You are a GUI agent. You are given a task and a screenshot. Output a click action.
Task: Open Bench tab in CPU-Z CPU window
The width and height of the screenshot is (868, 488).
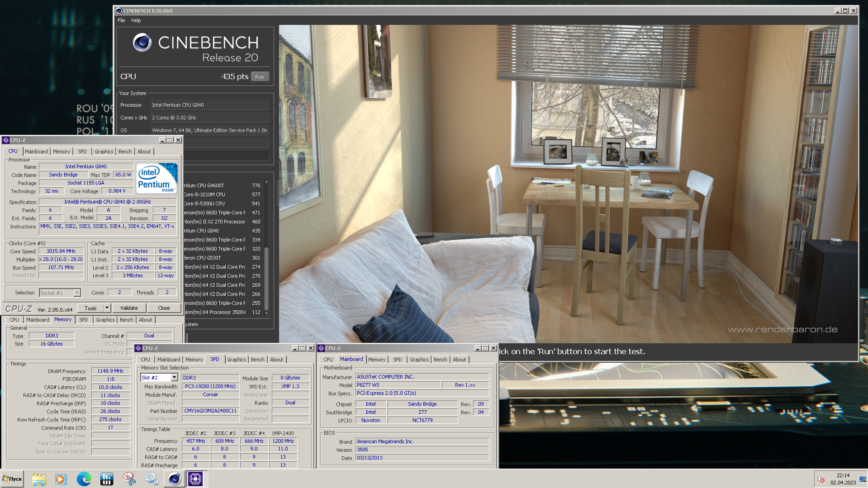[x=125, y=152]
